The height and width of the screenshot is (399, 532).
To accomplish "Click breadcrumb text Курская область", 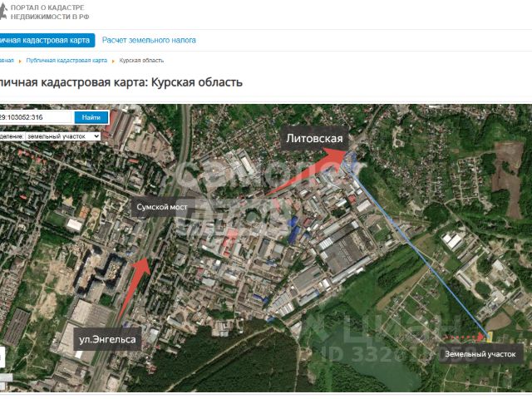I will point(141,61).
